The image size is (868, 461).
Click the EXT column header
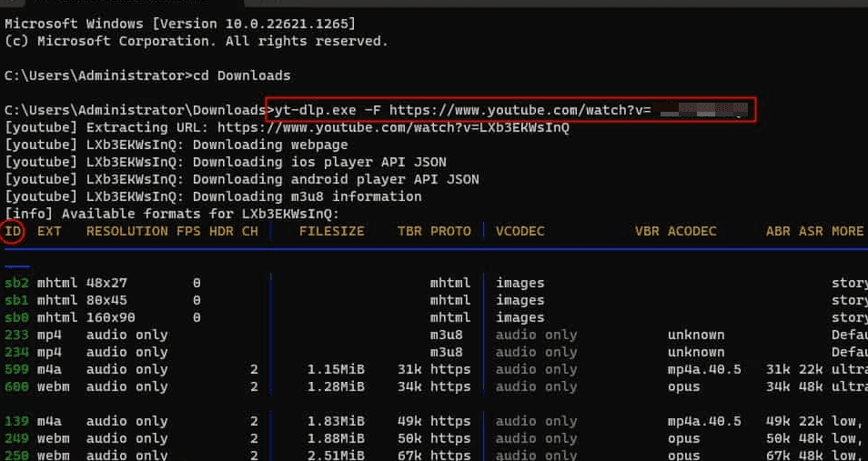click(49, 231)
